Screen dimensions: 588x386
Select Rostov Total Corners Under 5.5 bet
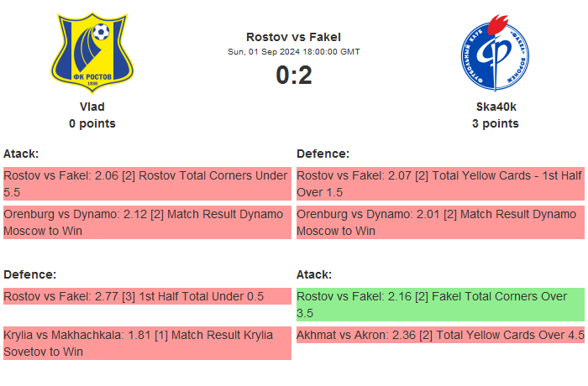[147, 184]
